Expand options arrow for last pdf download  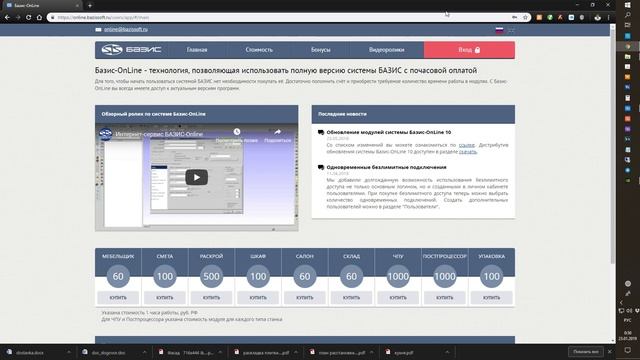[x=447, y=352]
